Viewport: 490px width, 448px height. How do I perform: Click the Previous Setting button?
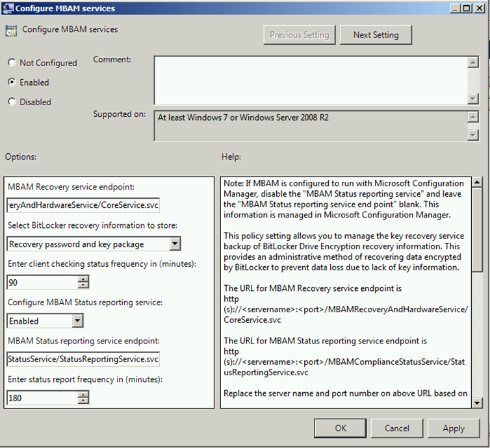point(300,35)
